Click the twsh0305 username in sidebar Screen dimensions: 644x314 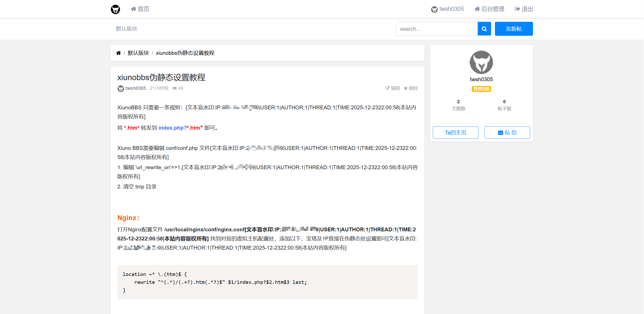(x=481, y=79)
